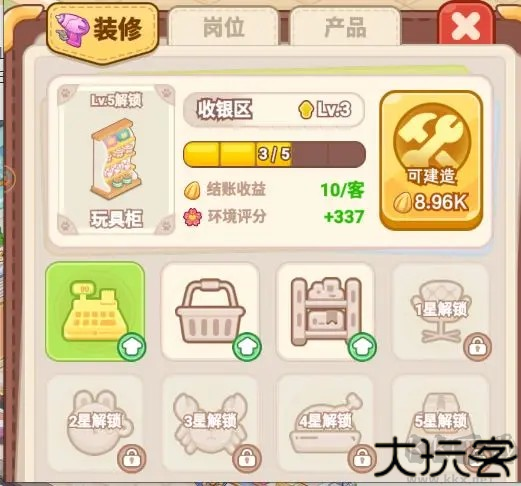The height and width of the screenshot is (486, 521).
Task: Switch to the 产品 tab
Action: coord(345,27)
